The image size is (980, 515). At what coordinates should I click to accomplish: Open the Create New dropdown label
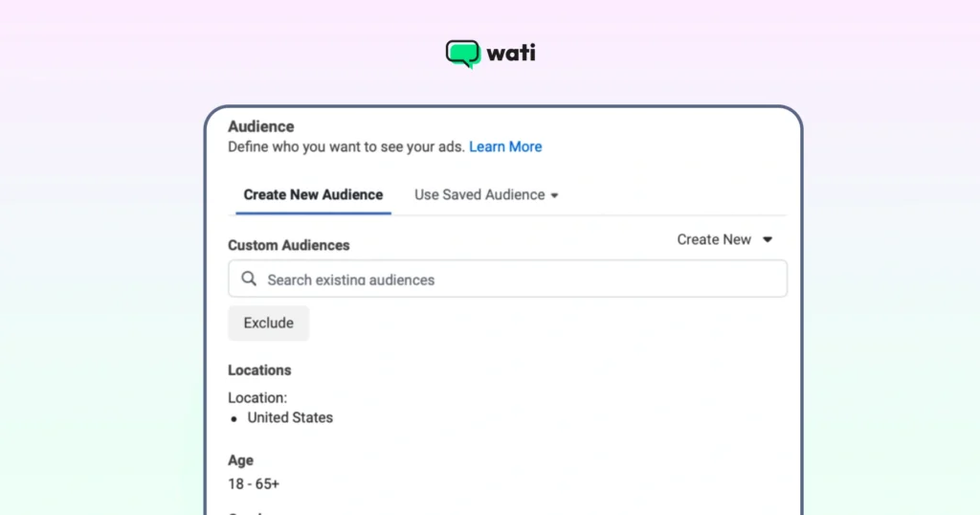714,239
